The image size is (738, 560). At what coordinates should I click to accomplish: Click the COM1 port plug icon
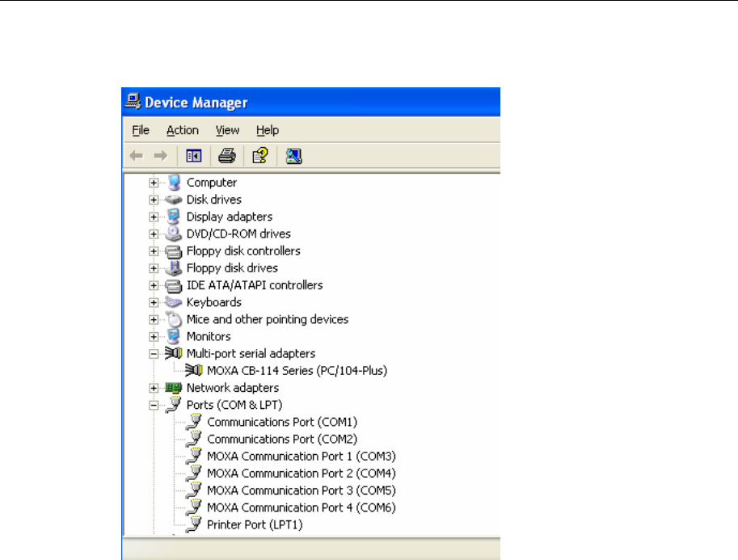pyautogui.click(x=193, y=422)
